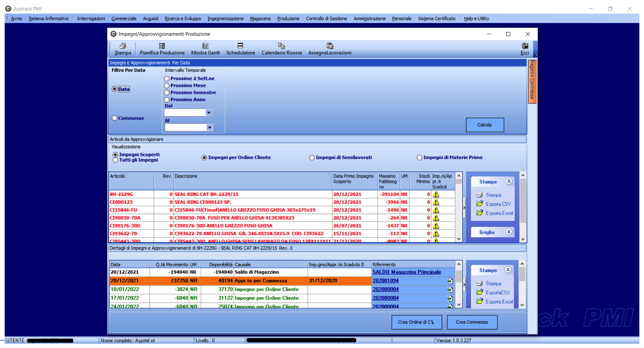The image size is (644, 348).
Task: Select Prossimo Semestre interval
Action: tap(167, 93)
